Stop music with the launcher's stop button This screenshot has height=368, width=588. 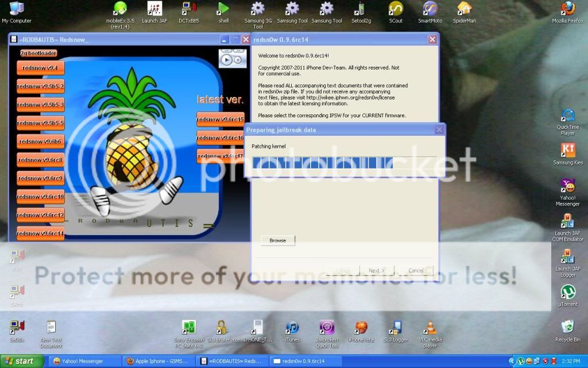pyautogui.click(x=238, y=60)
